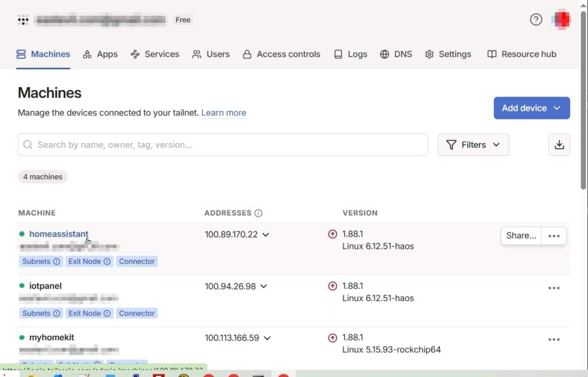Open the three-dot menu for myhomekit
The image size is (588, 377).
point(554,340)
